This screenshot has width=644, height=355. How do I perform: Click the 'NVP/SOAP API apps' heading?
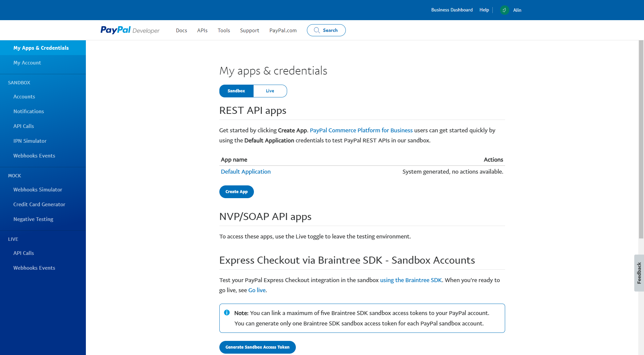[265, 217]
